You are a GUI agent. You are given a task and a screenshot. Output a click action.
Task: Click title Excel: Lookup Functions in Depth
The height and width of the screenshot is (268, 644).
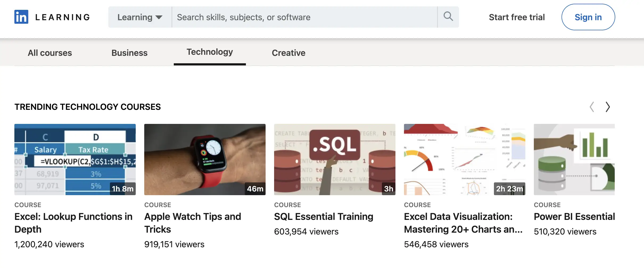point(73,223)
